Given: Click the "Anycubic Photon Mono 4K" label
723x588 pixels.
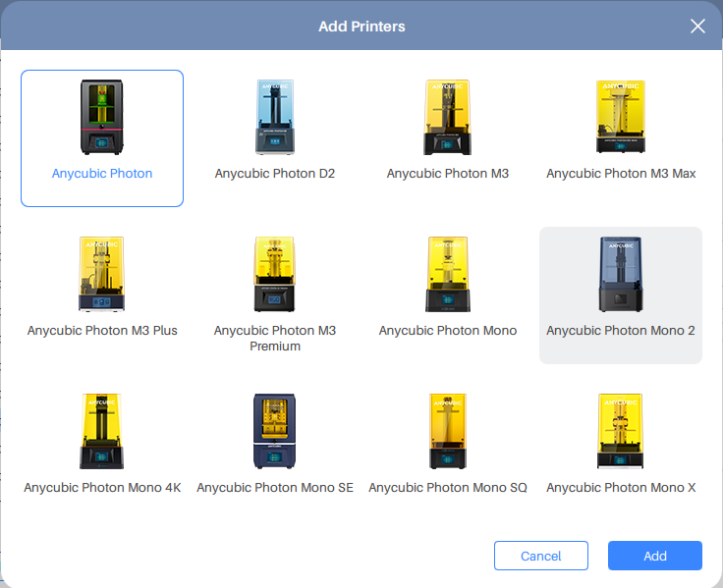Looking at the screenshot, I should 102,488.
